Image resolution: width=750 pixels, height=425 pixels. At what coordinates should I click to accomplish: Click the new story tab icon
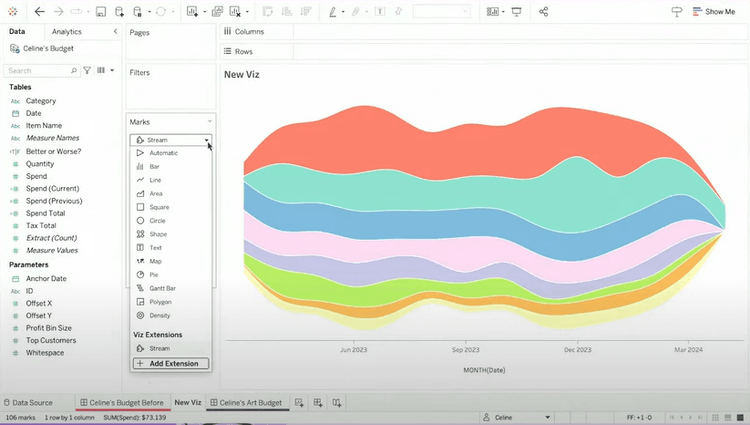click(x=337, y=403)
